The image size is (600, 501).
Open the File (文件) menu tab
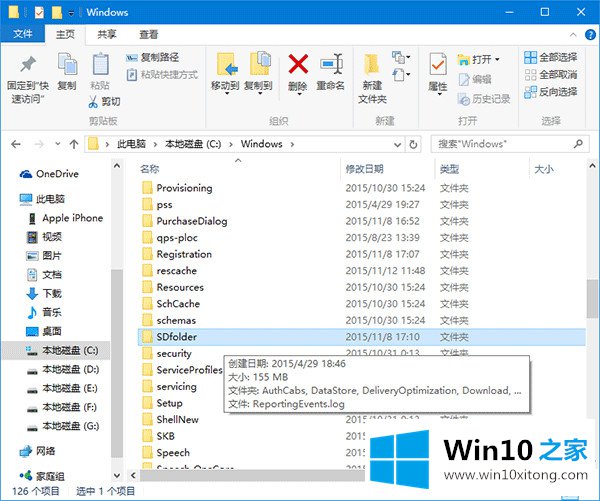(x=23, y=34)
